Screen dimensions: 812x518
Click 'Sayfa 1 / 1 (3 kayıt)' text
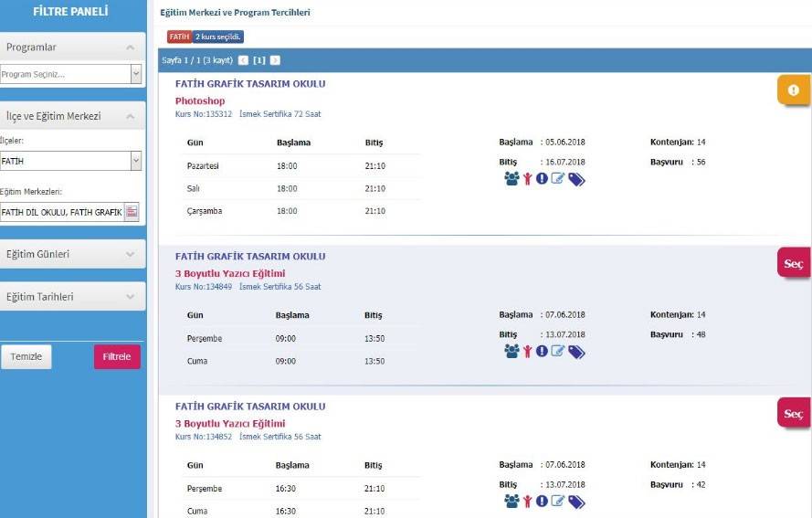coord(197,60)
